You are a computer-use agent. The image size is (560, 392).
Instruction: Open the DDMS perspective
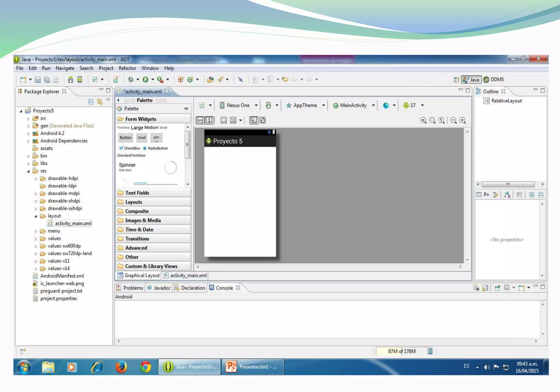click(x=494, y=80)
